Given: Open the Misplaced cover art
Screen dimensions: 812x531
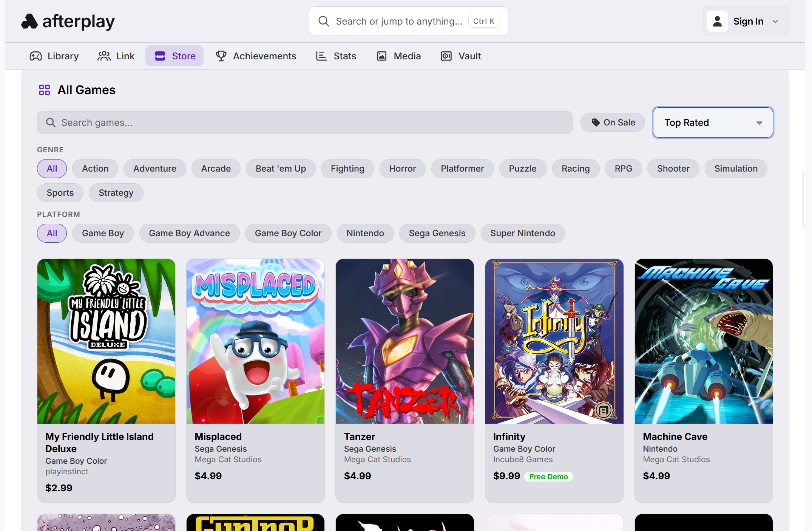Looking at the screenshot, I should (255, 341).
